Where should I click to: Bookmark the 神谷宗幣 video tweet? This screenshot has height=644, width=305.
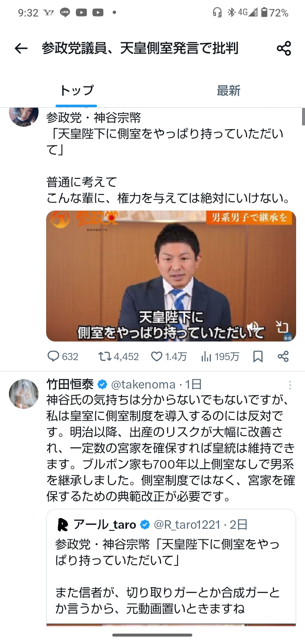(258, 357)
